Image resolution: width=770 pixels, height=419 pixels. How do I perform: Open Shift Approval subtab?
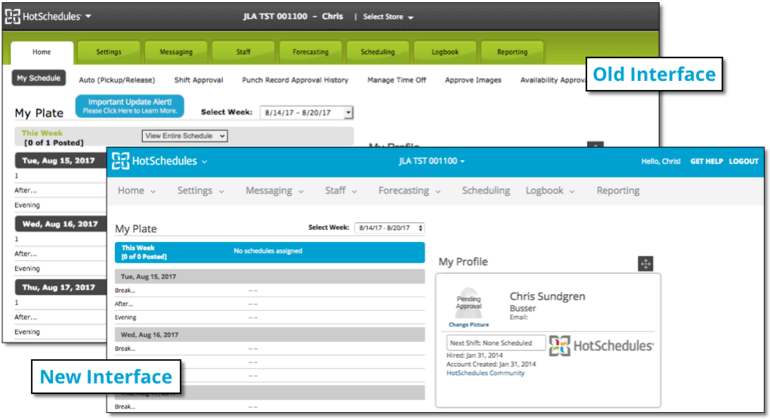(198, 80)
